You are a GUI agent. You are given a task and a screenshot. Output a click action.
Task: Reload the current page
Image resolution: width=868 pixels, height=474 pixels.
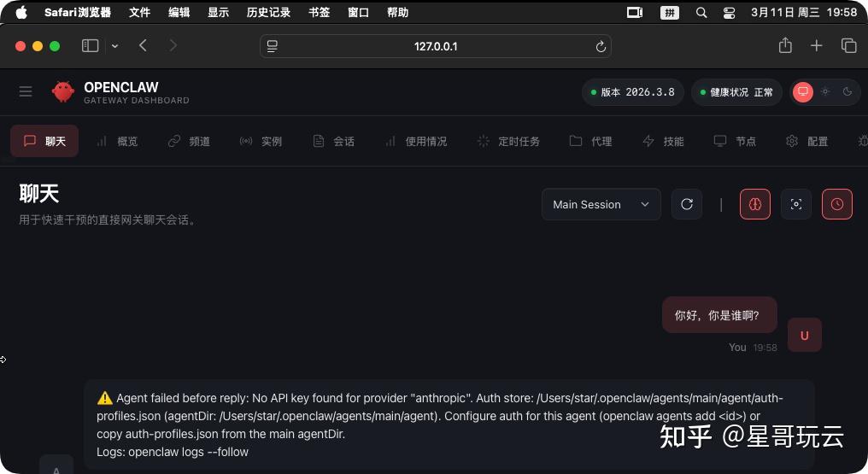[x=601, y=46]
